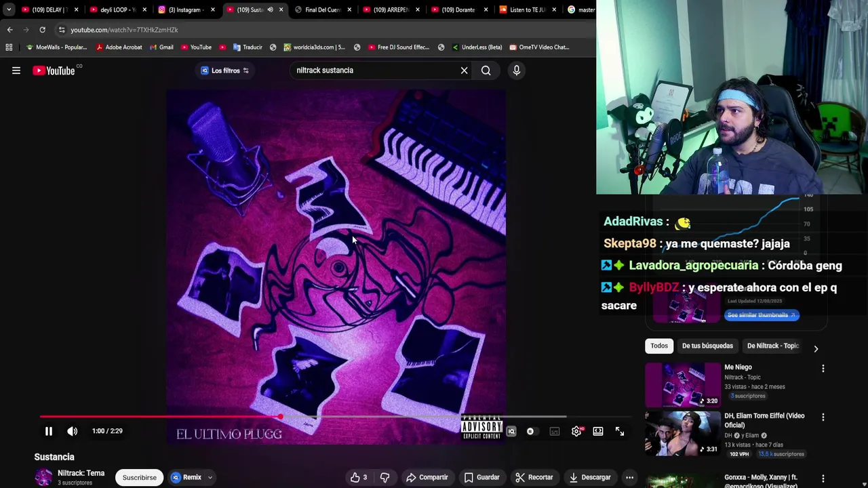Select the De tus búsquedas chip
Screen dimensions: 868x488
[707, 346]
